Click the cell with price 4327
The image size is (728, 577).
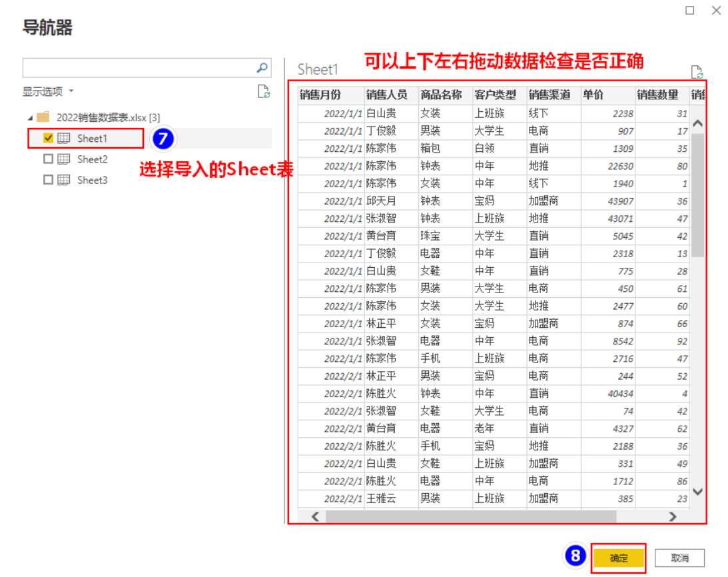607,428
